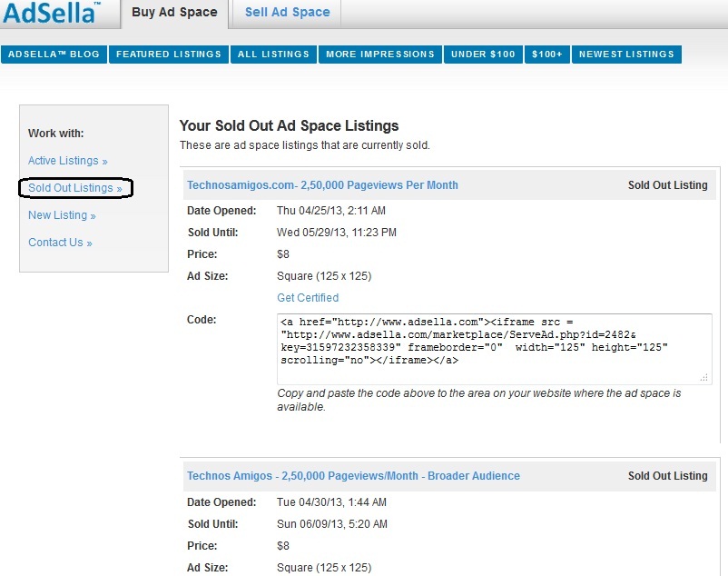Viewport: 728px width, 576px height.
Task: Select Sold Out Listings sidebar link
Action: point(74,188)
